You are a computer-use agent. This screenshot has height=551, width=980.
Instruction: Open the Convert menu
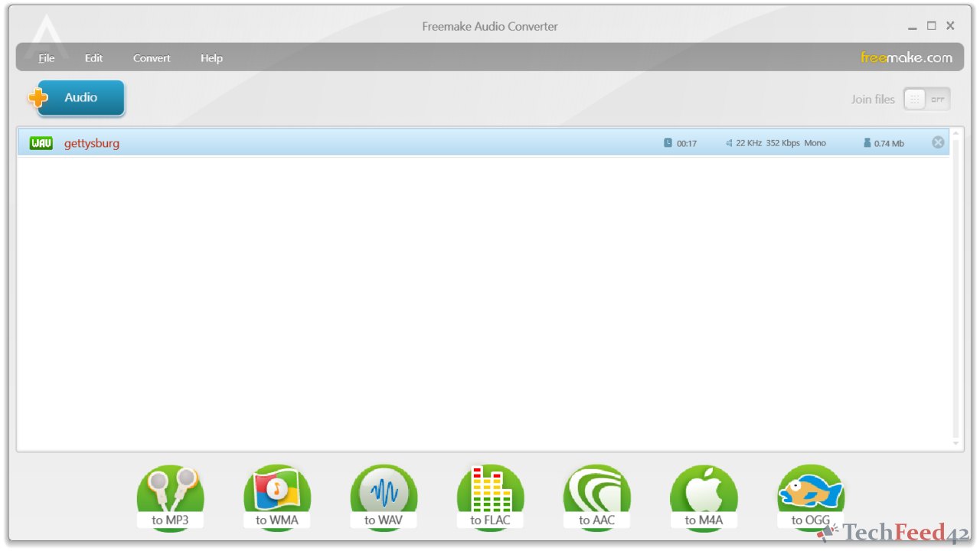tap(152, 58)
